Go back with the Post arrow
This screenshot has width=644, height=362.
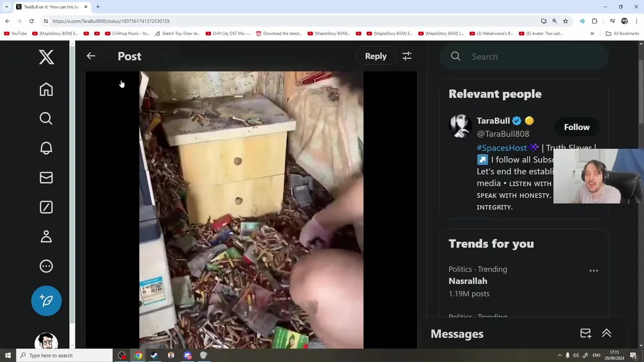coord(91,56)
